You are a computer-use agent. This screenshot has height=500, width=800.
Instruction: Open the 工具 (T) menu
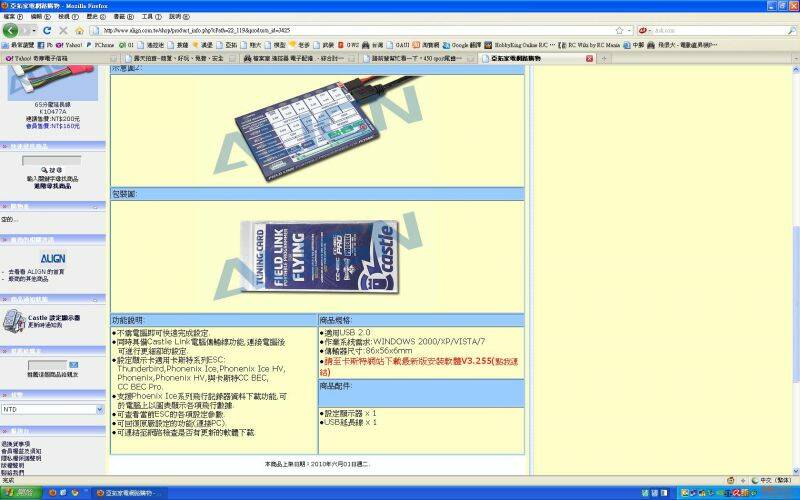[152, 17]
